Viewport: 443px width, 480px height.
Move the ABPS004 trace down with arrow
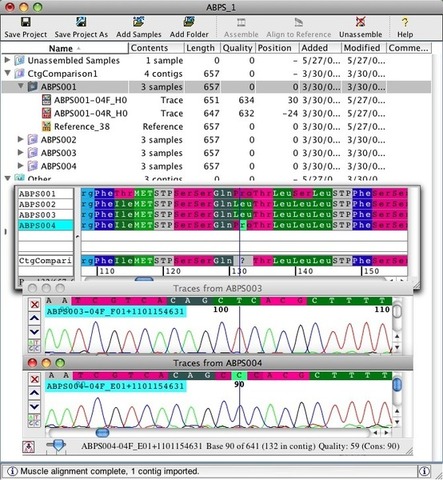[34, 407]
